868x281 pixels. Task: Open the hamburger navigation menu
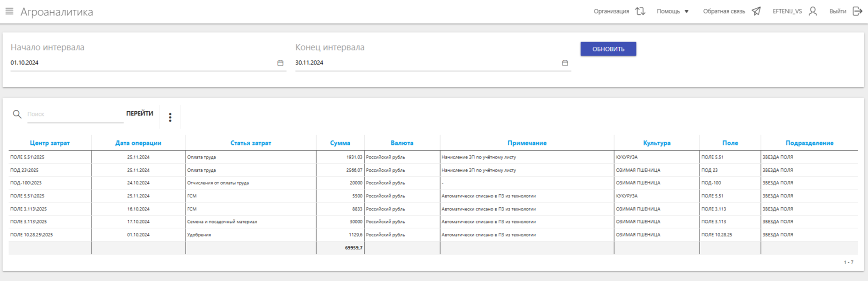pos(9,11)
